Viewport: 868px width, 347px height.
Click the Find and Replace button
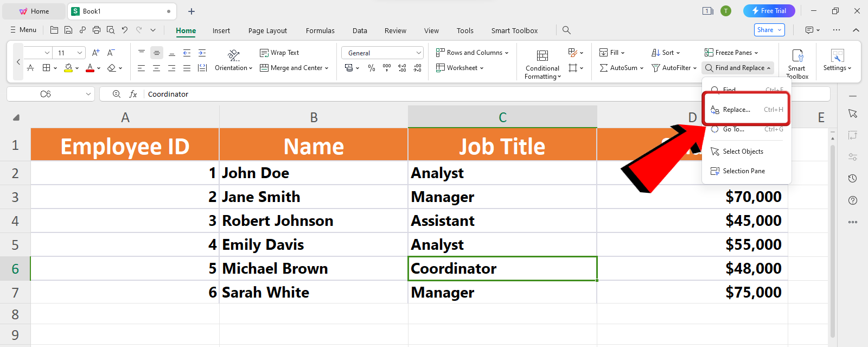738,68
